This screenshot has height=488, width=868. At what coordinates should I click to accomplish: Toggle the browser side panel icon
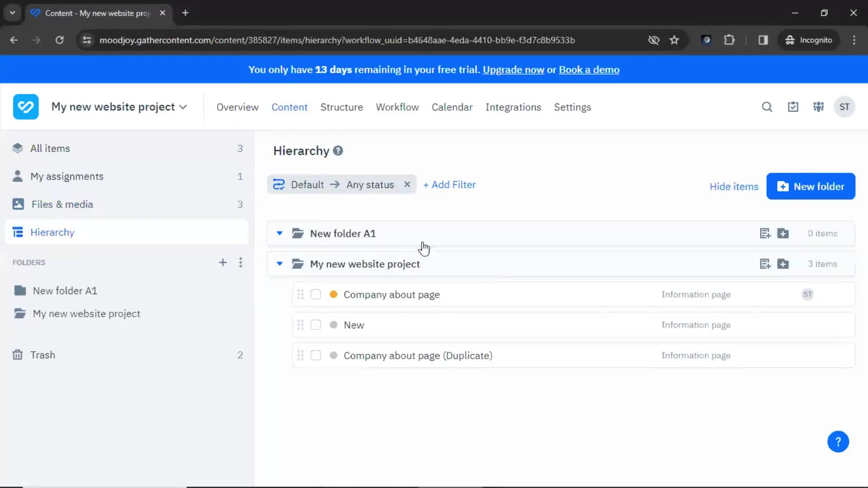763,40
